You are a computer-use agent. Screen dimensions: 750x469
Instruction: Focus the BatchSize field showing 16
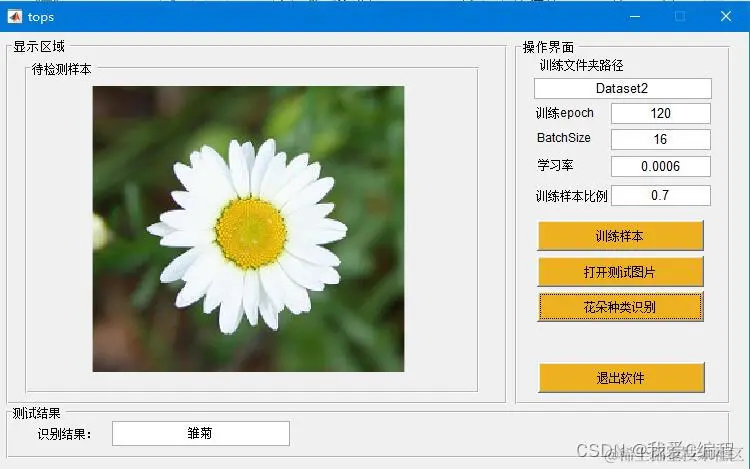(661, 139)
